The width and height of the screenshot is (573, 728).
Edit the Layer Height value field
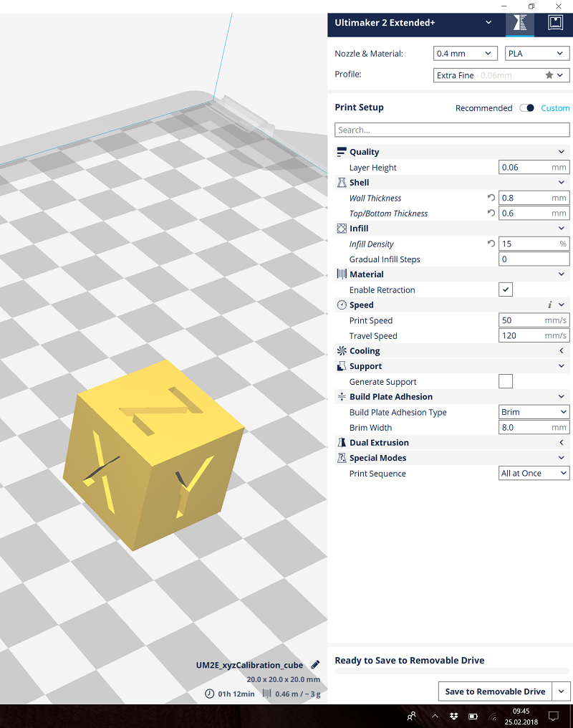[x=534, y=167]
